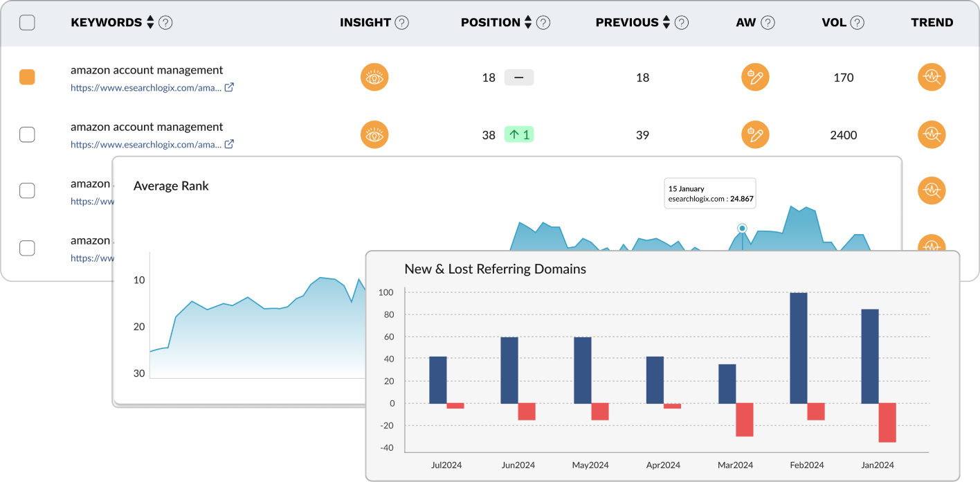Open the trend icon in third keyword row
The height and width of the screenshot is (482, 980).
[932, 190]
